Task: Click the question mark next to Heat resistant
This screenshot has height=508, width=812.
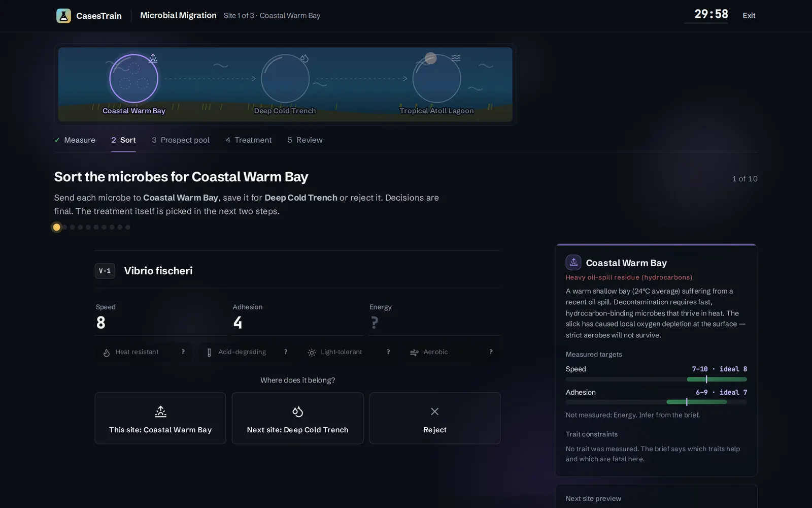Action: [x=183, y=352]
